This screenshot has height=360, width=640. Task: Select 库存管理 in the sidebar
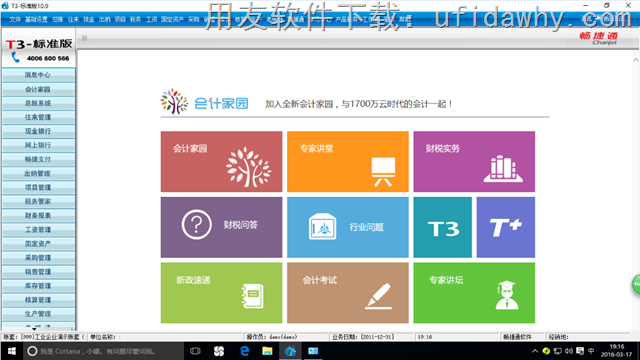pos(38,286)
